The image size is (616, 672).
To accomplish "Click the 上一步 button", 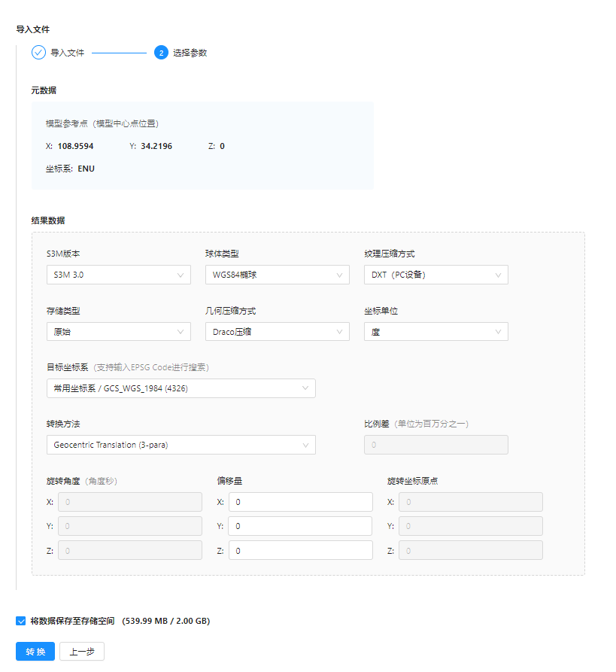I will [x=82, y=652].
